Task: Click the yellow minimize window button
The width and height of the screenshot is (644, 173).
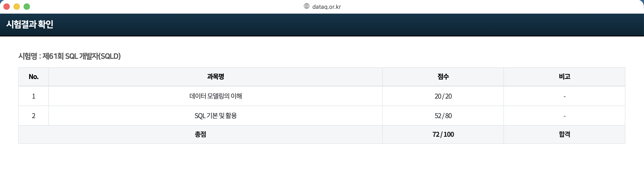Action: 16,7
